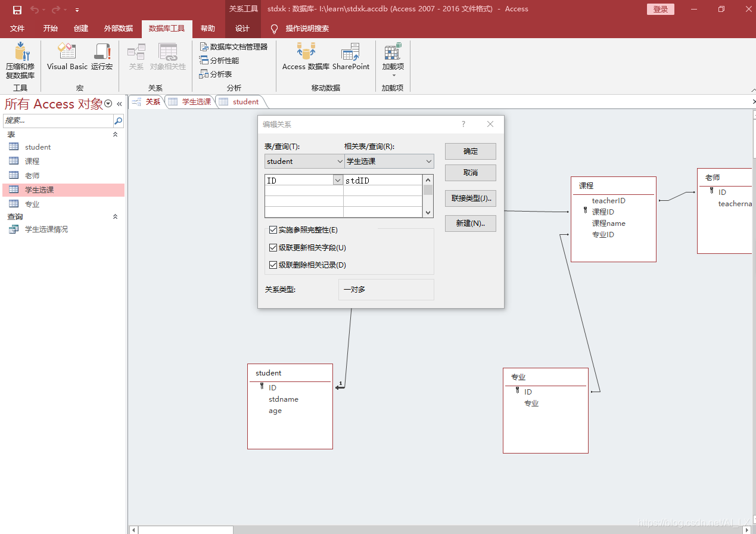This screenshot has height=534, width=756.
Task: Click stdID cell in relationship grid
Action: click(383, 180)
